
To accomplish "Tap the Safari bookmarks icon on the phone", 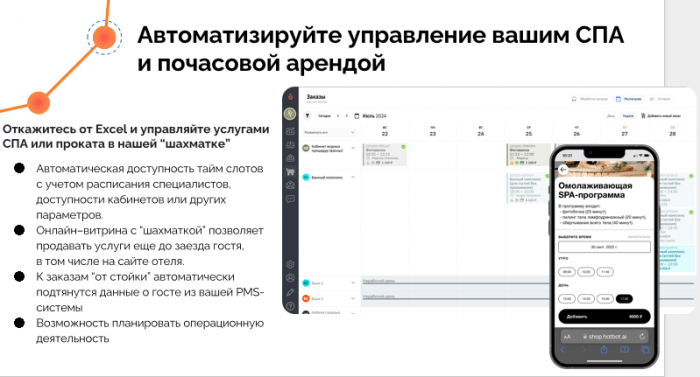I will tap(625, 350).
